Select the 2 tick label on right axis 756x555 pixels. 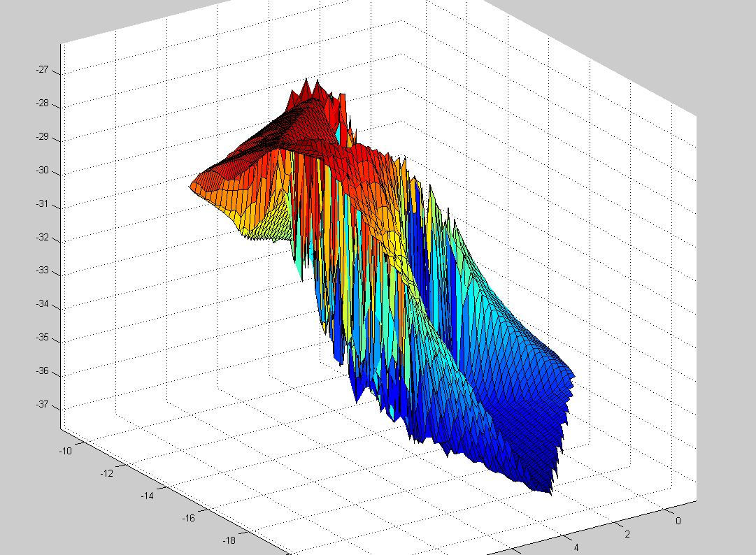click(627, 535)
